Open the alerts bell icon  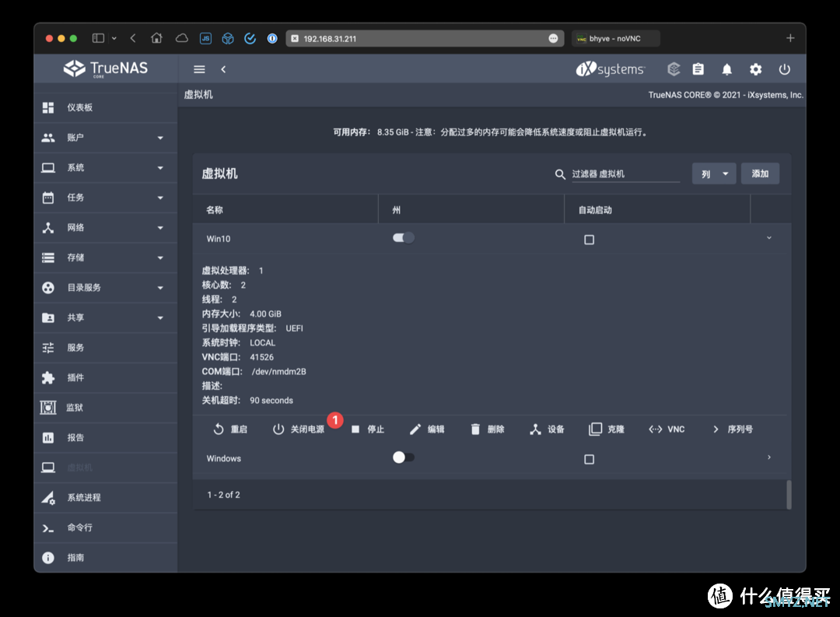coord(726,69)
